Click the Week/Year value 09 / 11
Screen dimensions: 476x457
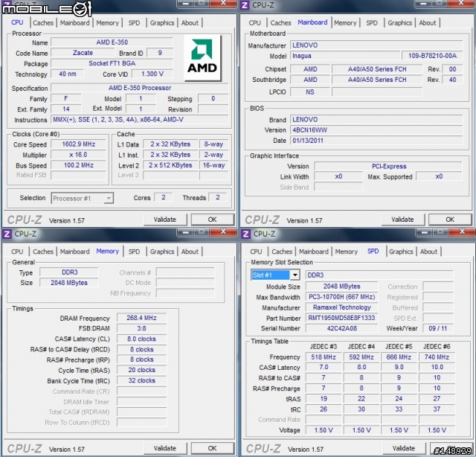click(437, 328)
